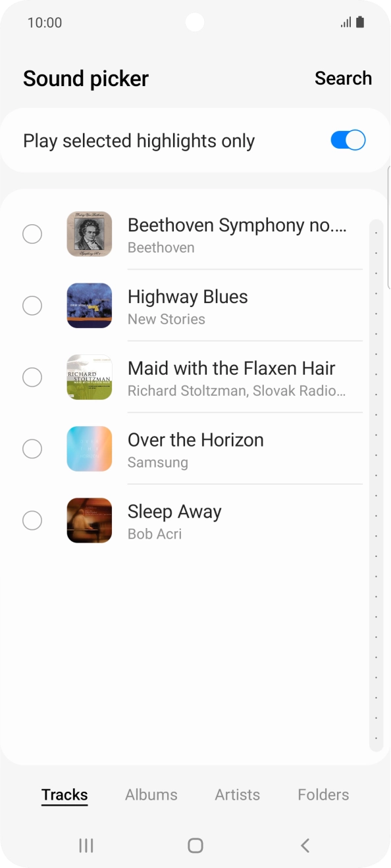The width and height of the screenshot is (391, 868).
Task: Switch to the Albums tab
Action: click(x=151, y=794)
